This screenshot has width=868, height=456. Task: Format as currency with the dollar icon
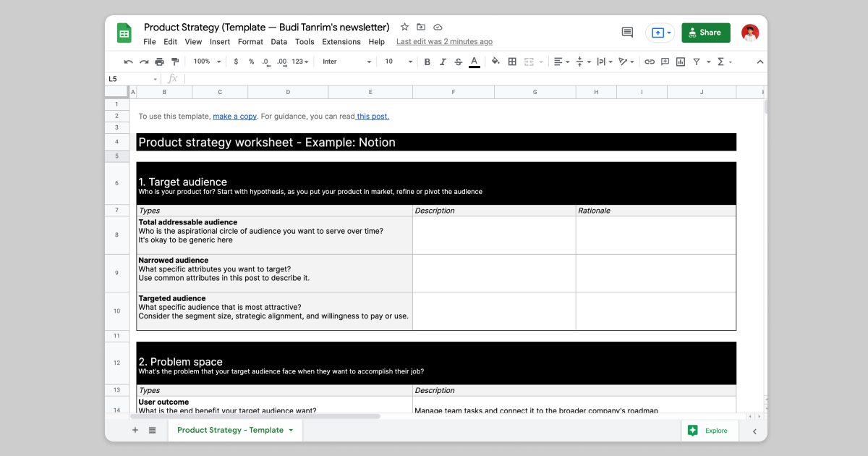pyautogui.click(x=236, y=62)
